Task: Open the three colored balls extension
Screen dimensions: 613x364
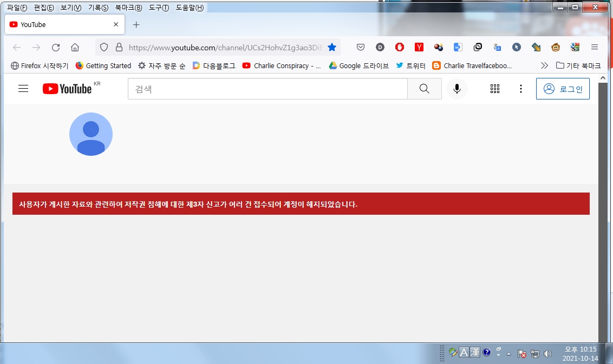Action: 439,47
